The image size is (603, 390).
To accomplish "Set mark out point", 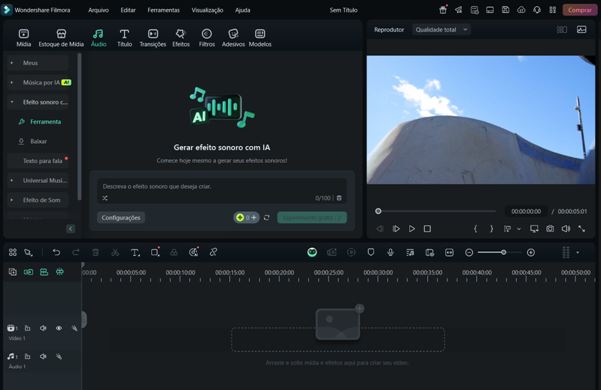I will tap(491, 229).
